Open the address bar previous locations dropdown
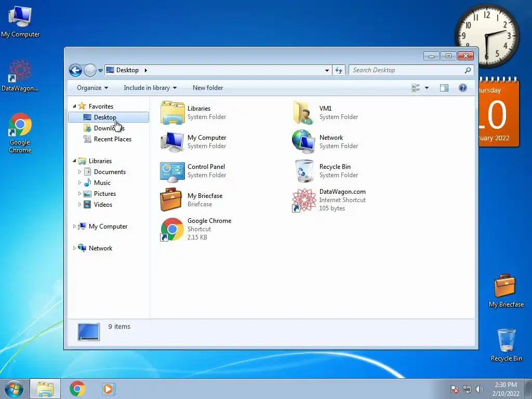 pos(327,70)
